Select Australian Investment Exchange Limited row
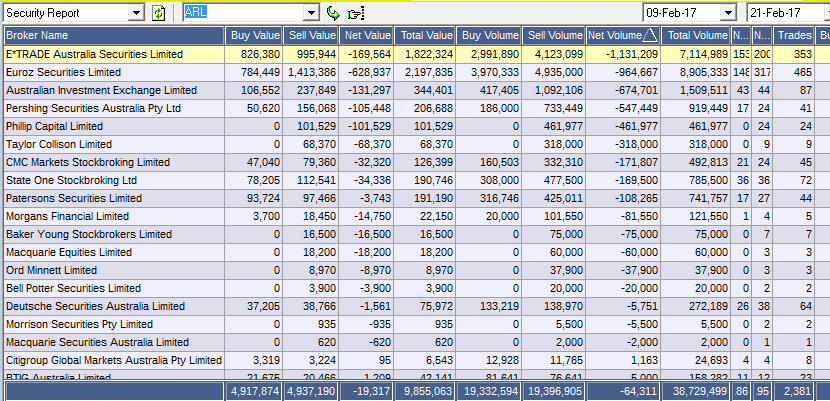 pyautogui.click(x=415, y=90)
